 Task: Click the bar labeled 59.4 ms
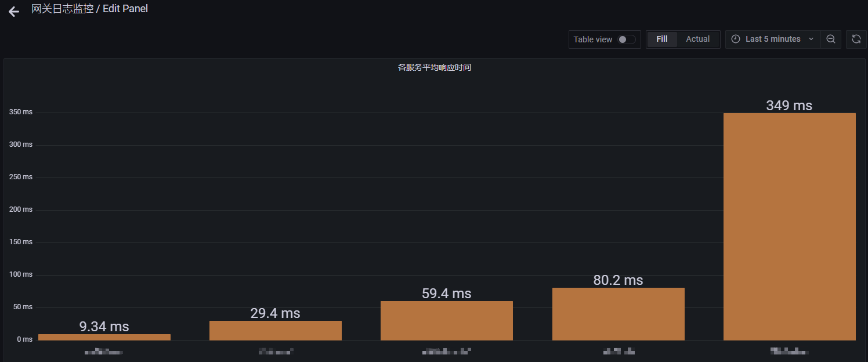(x=446, y=320)
